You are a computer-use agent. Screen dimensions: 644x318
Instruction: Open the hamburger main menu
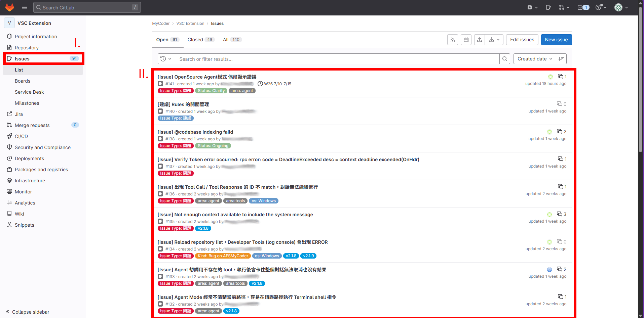pos(25,7)
